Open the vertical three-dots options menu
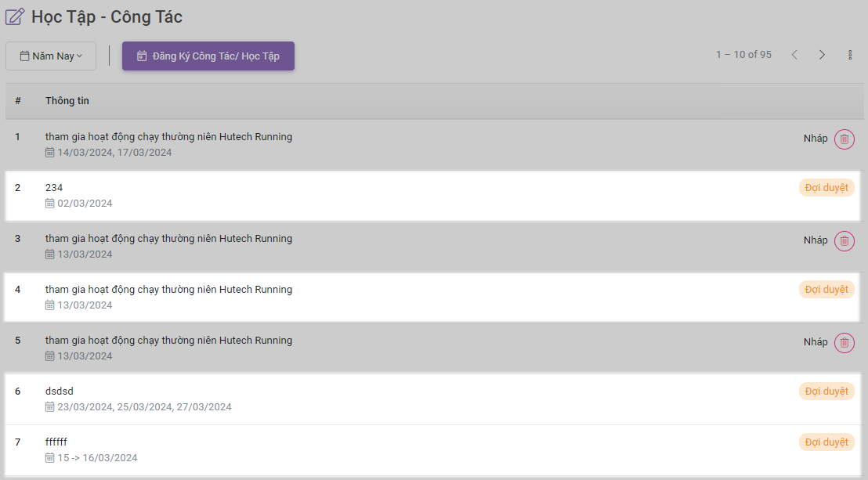Screen dimensions: 868x480 click(x=850, y=55)
